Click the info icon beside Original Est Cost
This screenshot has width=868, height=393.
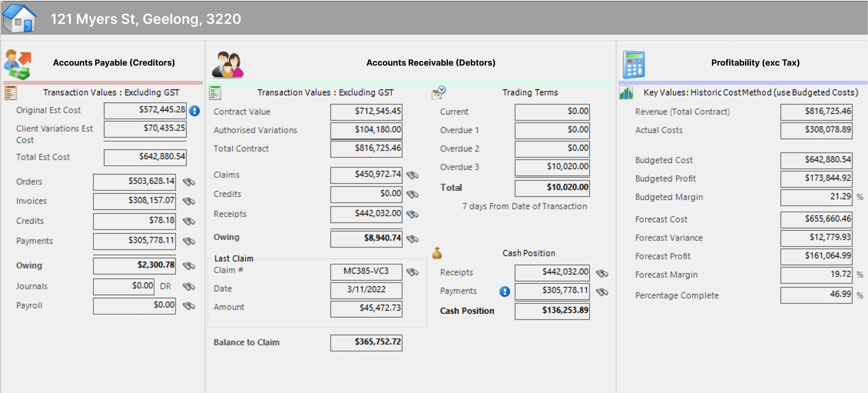pos(195,111)
